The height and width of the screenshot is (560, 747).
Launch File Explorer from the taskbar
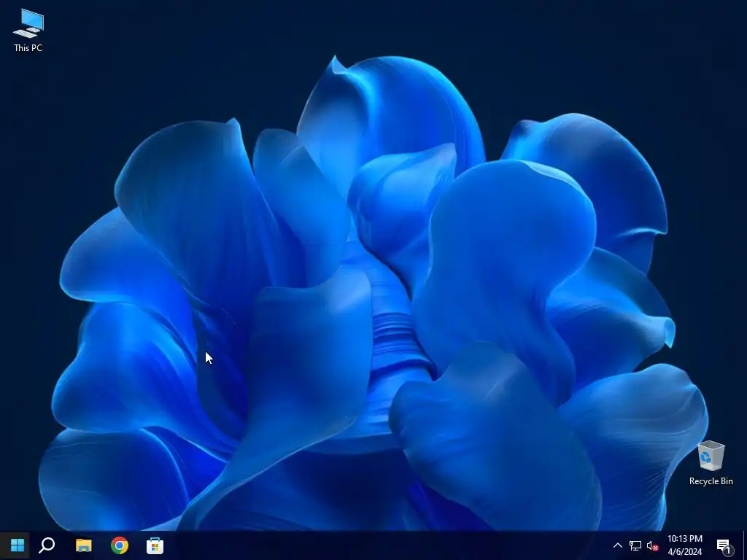click(83, 545)
